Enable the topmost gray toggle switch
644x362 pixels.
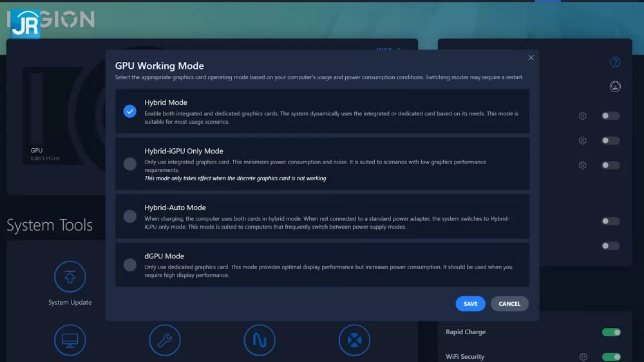pyautogui.click(x=611, y=116)
